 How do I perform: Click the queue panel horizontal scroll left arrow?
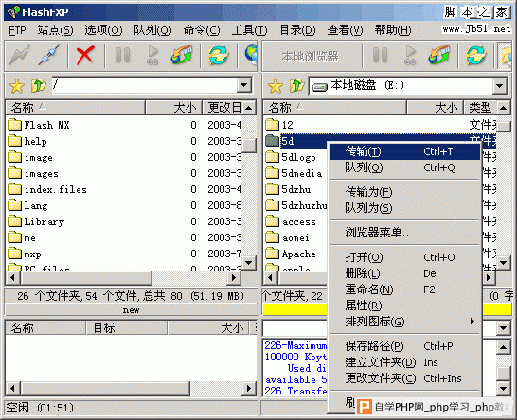(x=13, y=389)
